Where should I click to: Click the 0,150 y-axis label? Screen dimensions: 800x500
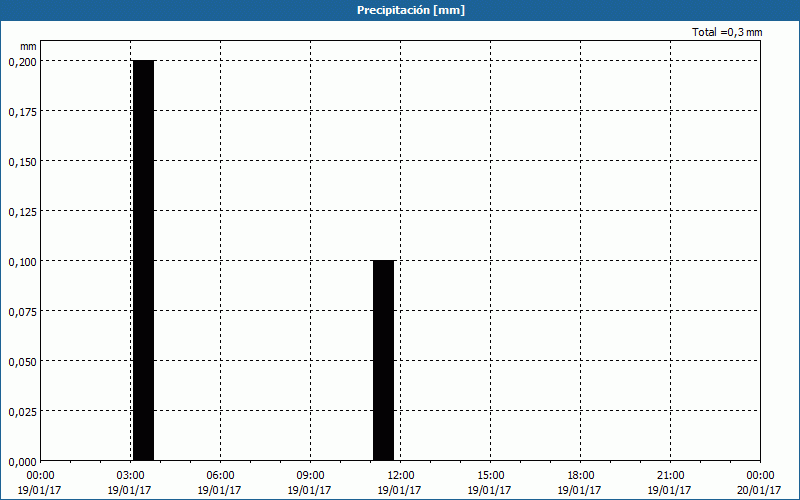(22, 161)
